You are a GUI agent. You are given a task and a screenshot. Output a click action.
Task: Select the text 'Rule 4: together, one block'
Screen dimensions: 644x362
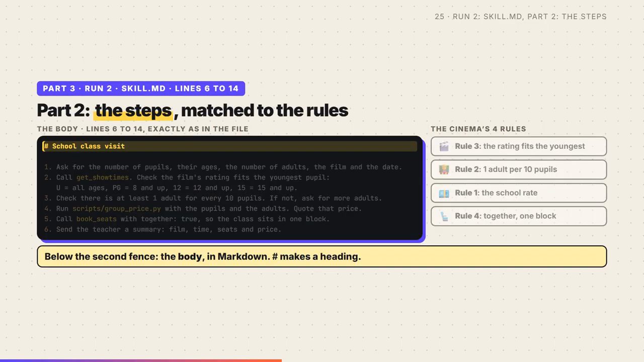point(505,216)
